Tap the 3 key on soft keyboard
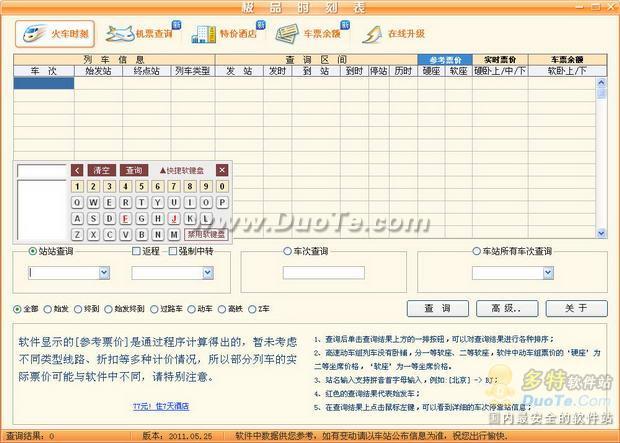The height and width of the screenshot is (443, 620). [x=110, y=186]
